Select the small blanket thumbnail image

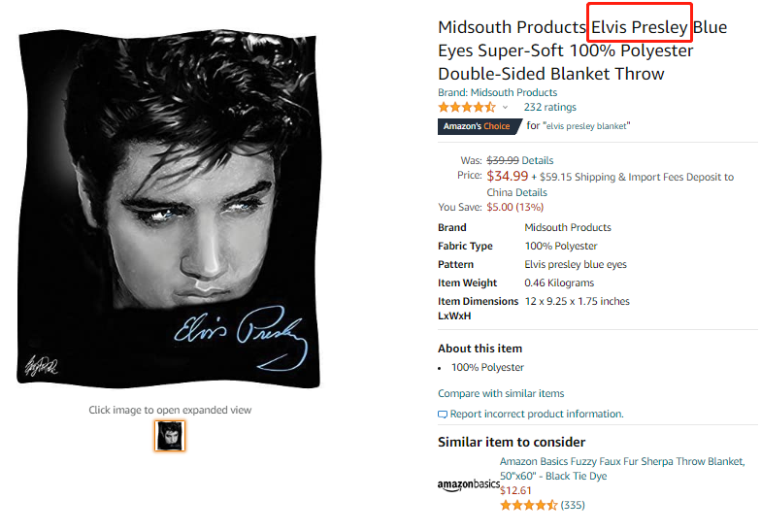coord(170,436)
